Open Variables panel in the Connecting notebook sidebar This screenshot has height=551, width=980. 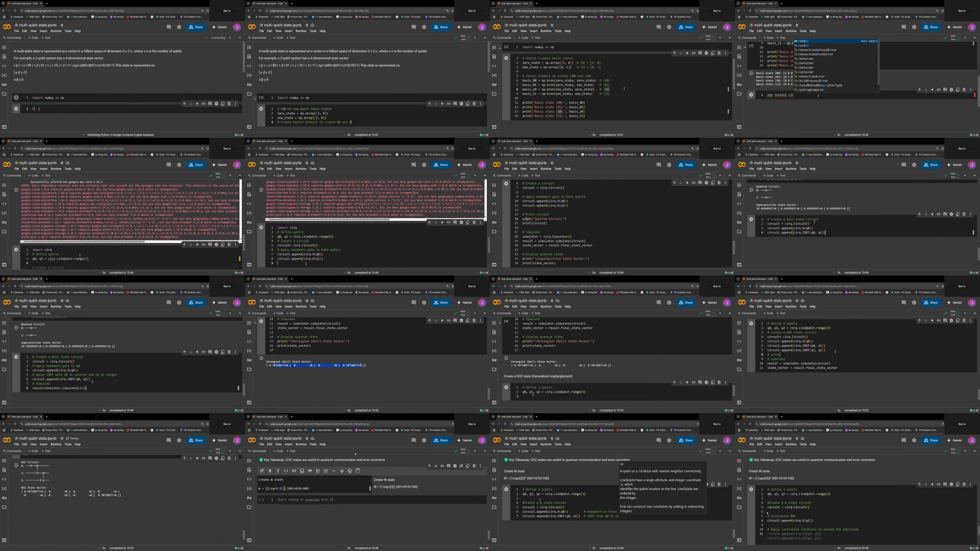(x=4, y=75)
